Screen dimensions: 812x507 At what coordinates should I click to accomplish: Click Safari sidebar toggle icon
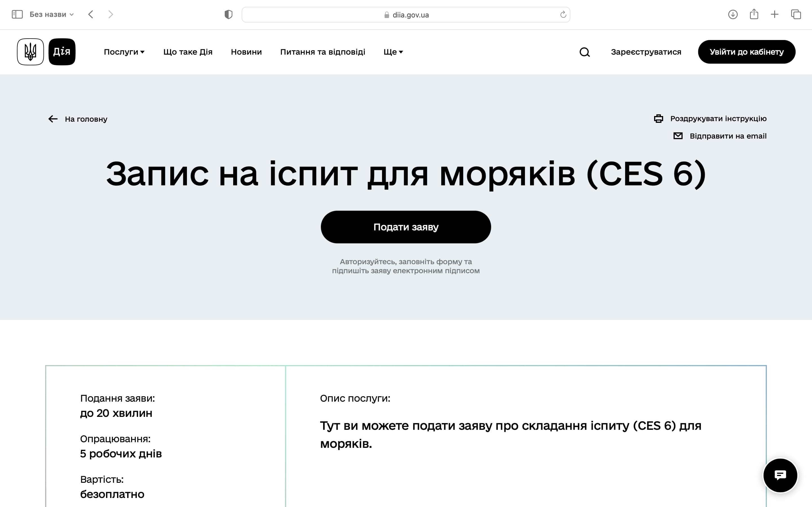tap(17, 14)
